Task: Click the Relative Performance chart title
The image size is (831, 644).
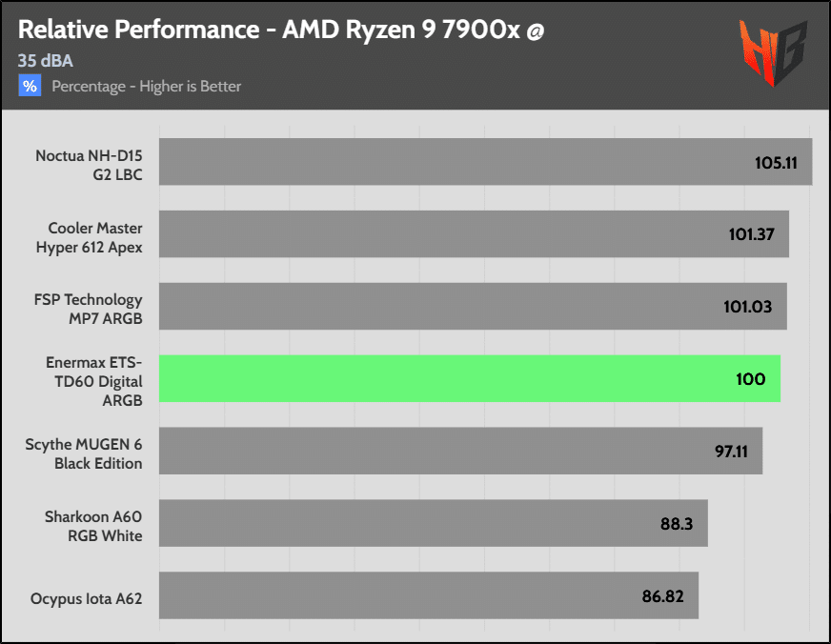Action: (281, 30)
